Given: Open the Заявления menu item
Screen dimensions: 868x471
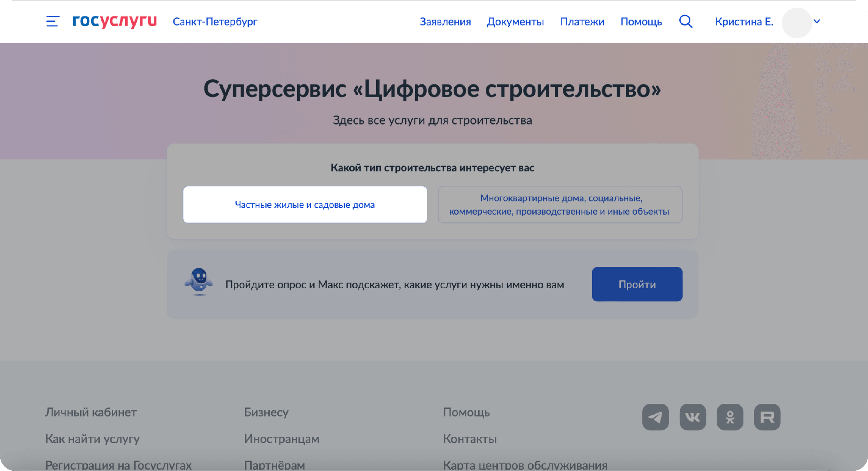Looking at the screenshot, I should click(x=445, y=22).
